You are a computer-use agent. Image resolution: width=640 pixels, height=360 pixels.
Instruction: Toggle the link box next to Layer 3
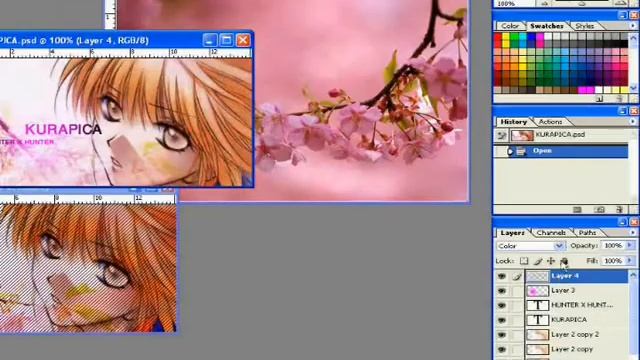pyautogui.click(x=517, y=291)
